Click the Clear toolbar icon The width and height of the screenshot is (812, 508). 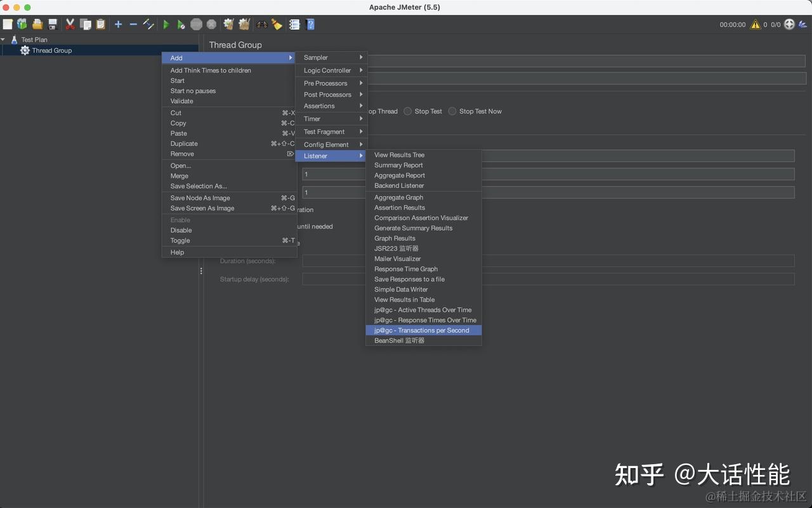click(229, 24)
